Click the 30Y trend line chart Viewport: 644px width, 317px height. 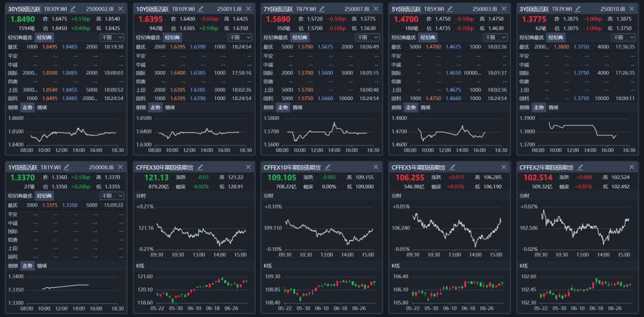[66, 134]
